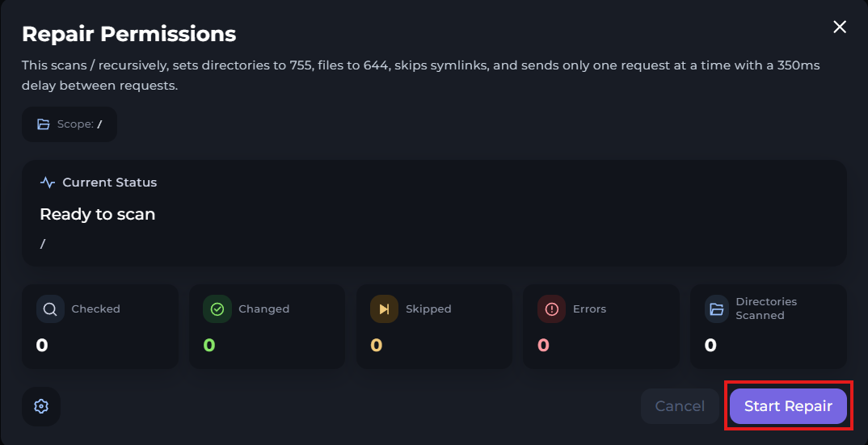This screenshot has width=868, height=445.
Task: Open the settings gear button
Action: coord(41,406)
